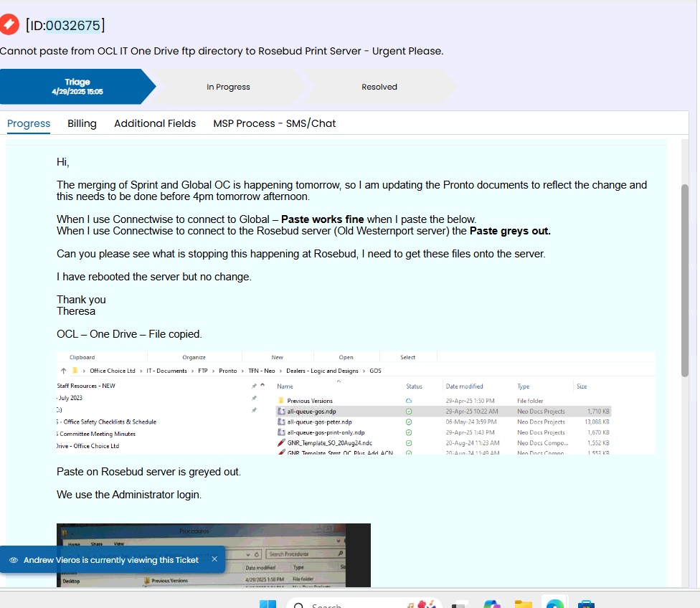700x608 pixels.
Task: Click the bold 'Paste works fine' text
Action: tap(322, 219)
